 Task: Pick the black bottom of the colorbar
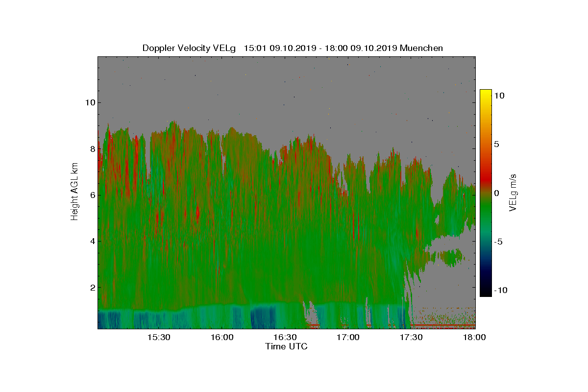click(486, 293)
